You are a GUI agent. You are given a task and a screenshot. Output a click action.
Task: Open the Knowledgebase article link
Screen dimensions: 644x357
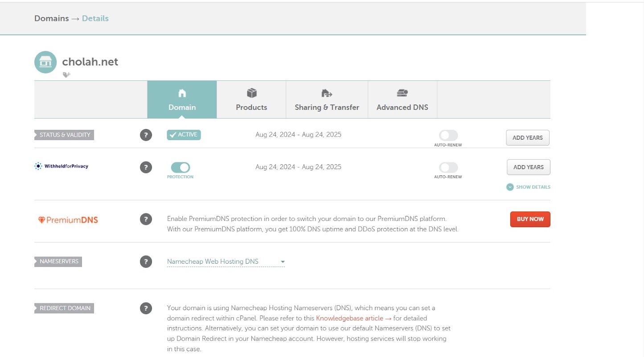(x=354, y=318)
